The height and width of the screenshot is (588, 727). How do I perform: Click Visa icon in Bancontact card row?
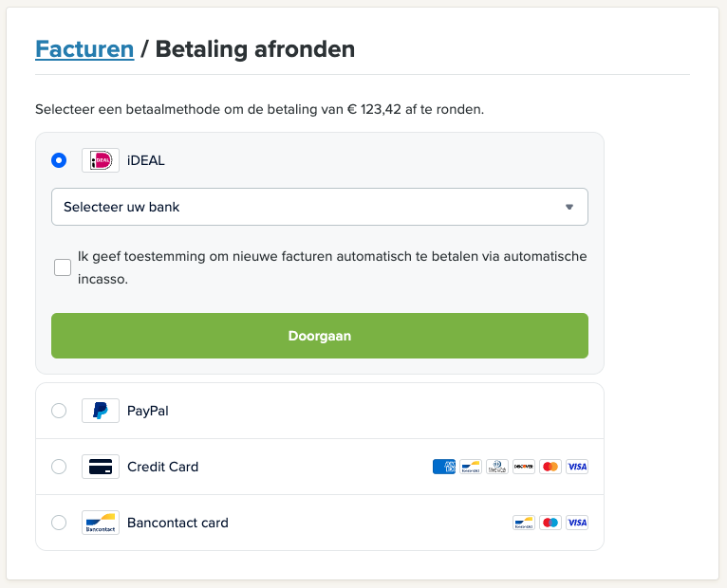(x=576, y=523)
